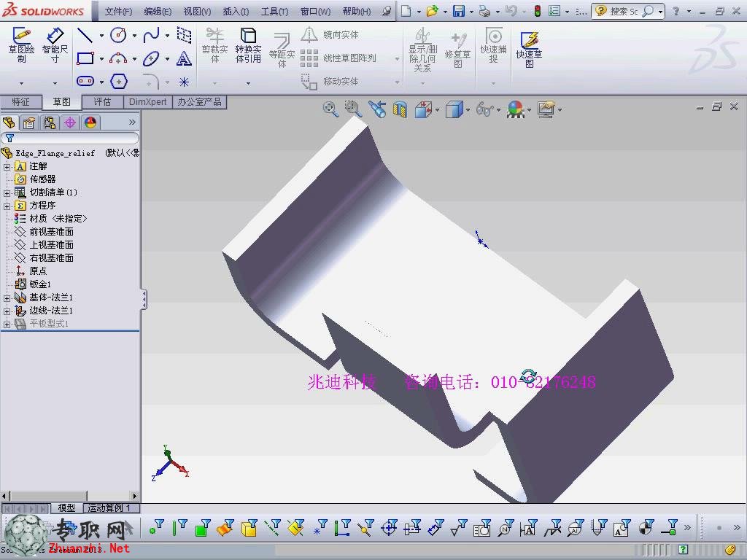
Task: Open the 文件(F) menu
Action: pyautogui.click(x=118, y=12)
